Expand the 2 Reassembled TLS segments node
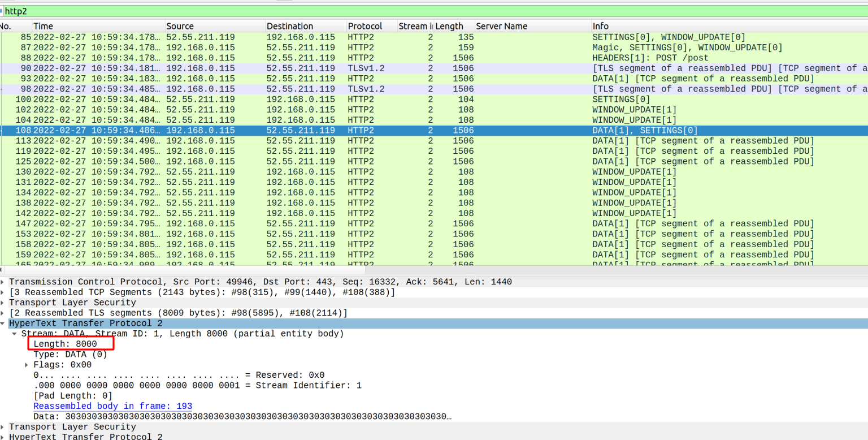868x440 pixels. click(x=5, y=313)
